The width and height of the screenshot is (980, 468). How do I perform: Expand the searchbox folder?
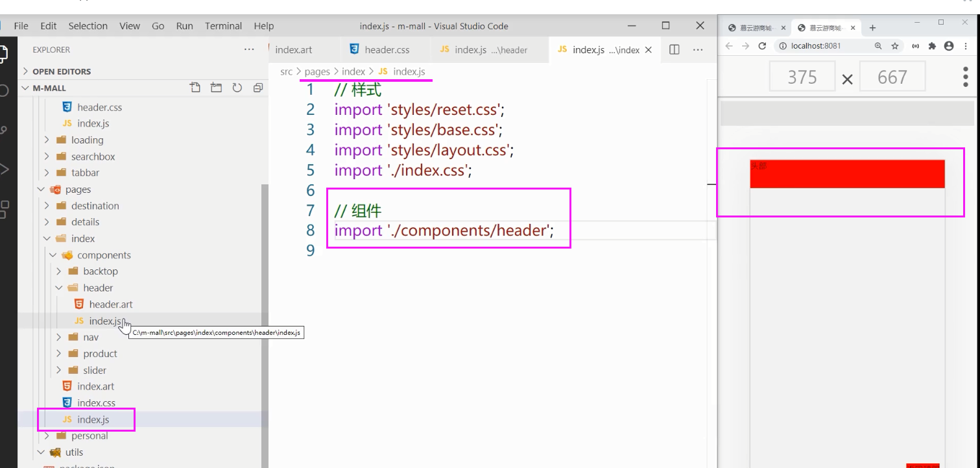click(x=93, y=156)
